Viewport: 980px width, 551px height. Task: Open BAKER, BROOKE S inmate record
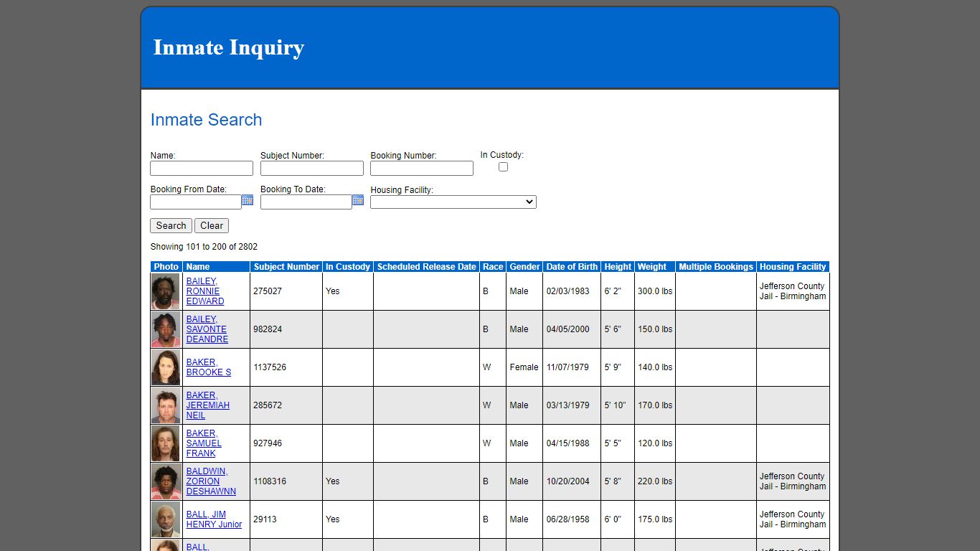209,367
